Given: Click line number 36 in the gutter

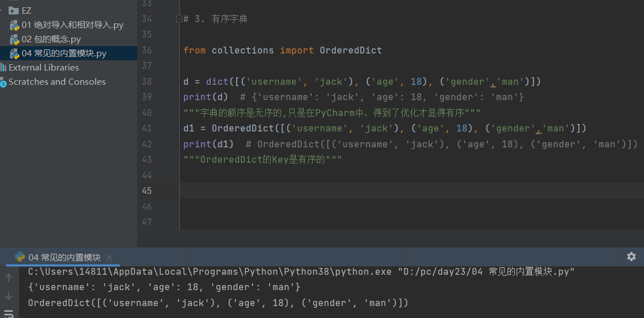Looking at the screenshot, I should [147, 51].
